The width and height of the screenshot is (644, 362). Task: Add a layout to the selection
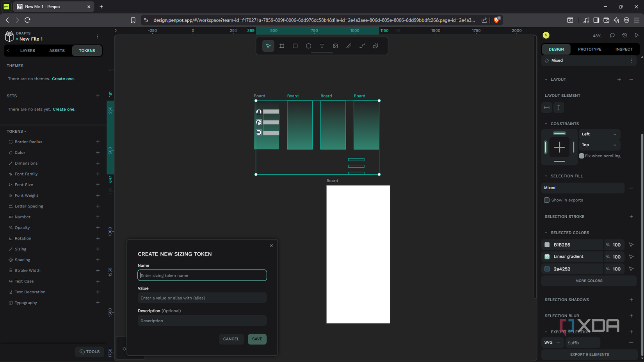619,80
